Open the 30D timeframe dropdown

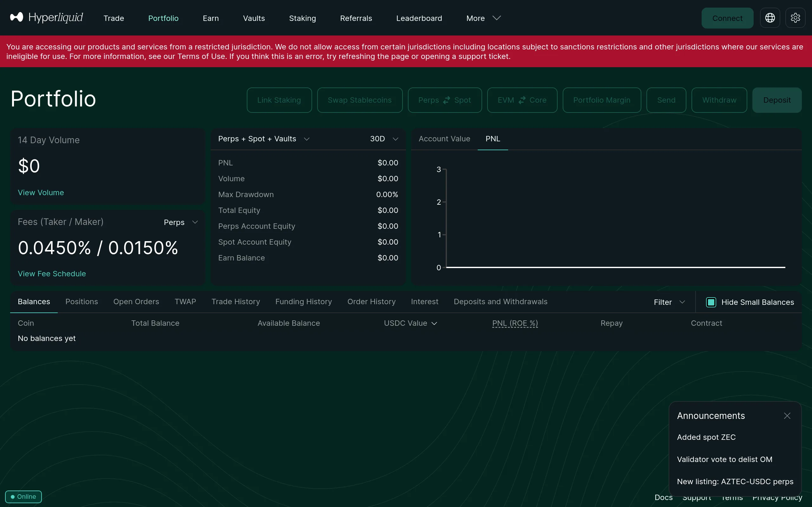click(384, 138)
